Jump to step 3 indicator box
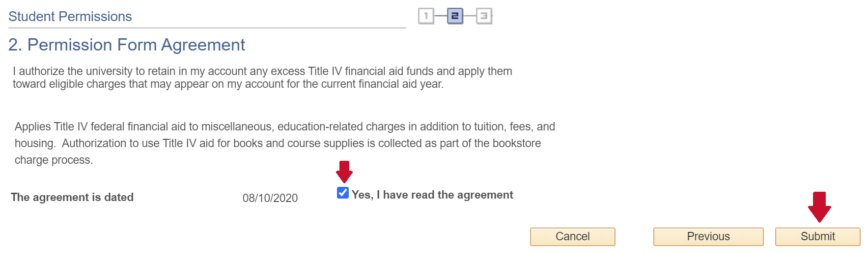The image size is (868, 253). pos(484,16)
